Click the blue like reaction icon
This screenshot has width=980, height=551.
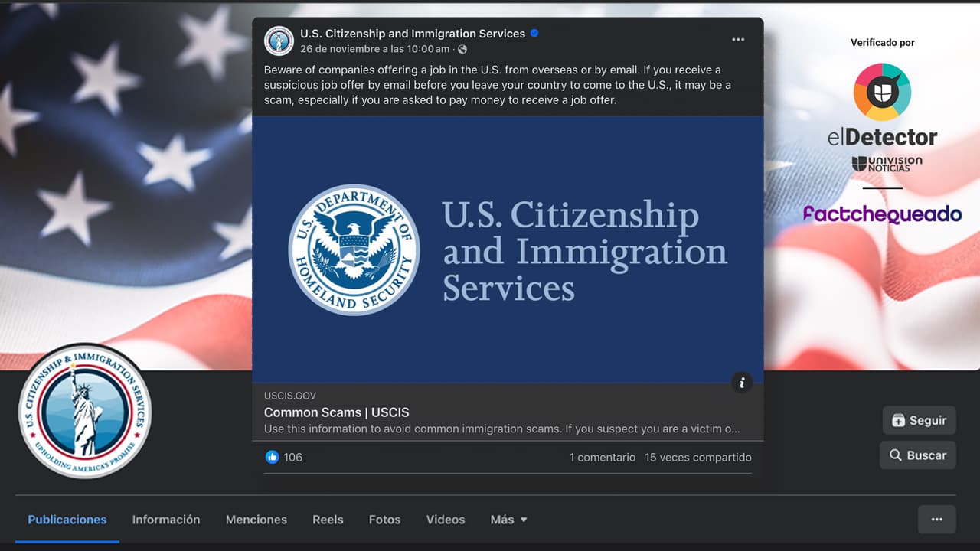[x=272, y=457]
